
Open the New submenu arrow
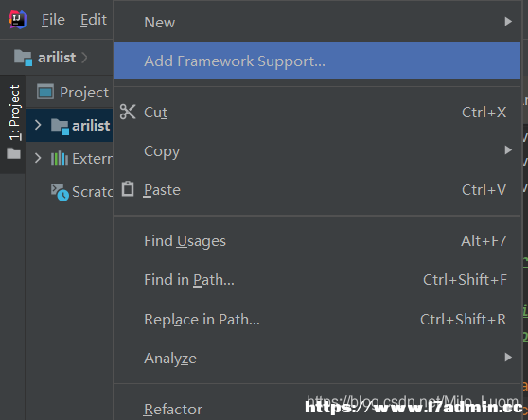[508, 22]
